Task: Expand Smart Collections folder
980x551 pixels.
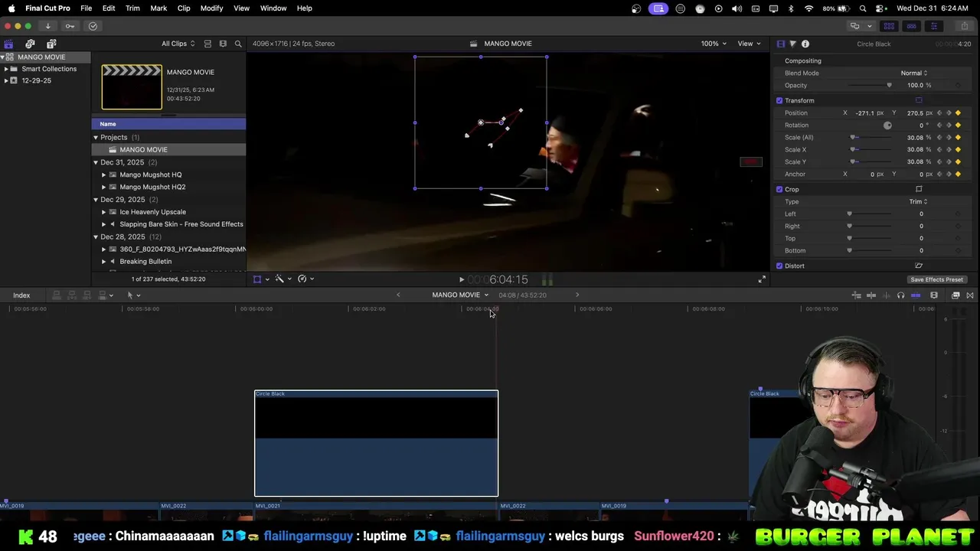Action: 6,69
